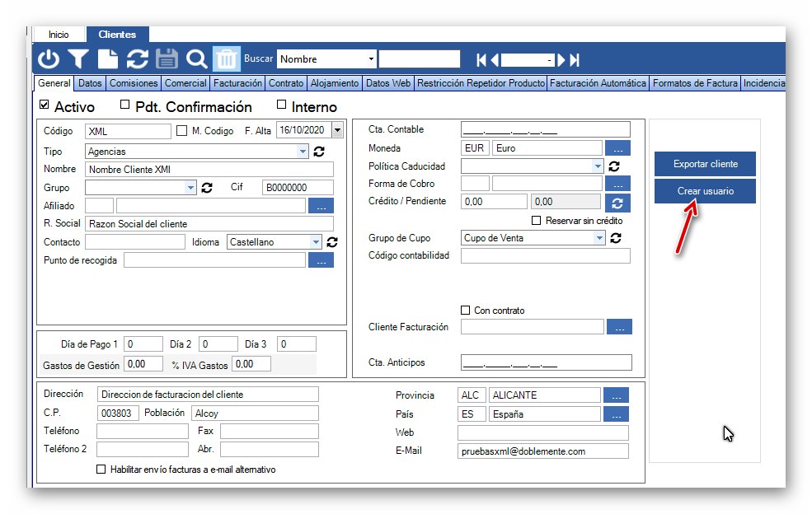This screenshot has width=812, height=514.
Task: Click the Exportar cliente button
Action: 706,164
